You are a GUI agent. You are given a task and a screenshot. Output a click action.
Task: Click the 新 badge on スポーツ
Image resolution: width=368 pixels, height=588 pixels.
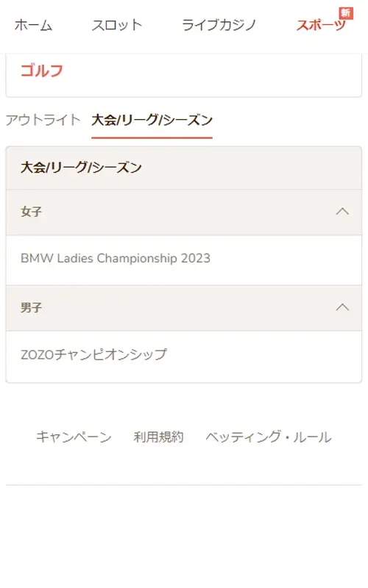pyautogui.click(x=345, y=13)
